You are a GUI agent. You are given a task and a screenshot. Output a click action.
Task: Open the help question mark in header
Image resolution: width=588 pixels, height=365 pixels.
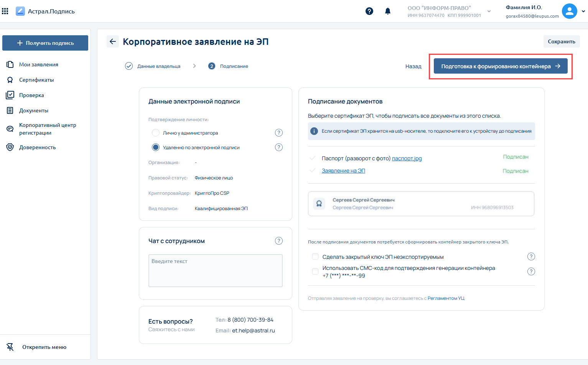click(x=369, y=11)
